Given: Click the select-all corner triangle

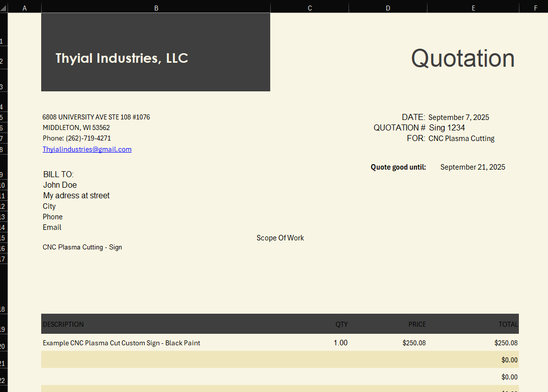Looking at the screenshot, I should click(4, 8).
